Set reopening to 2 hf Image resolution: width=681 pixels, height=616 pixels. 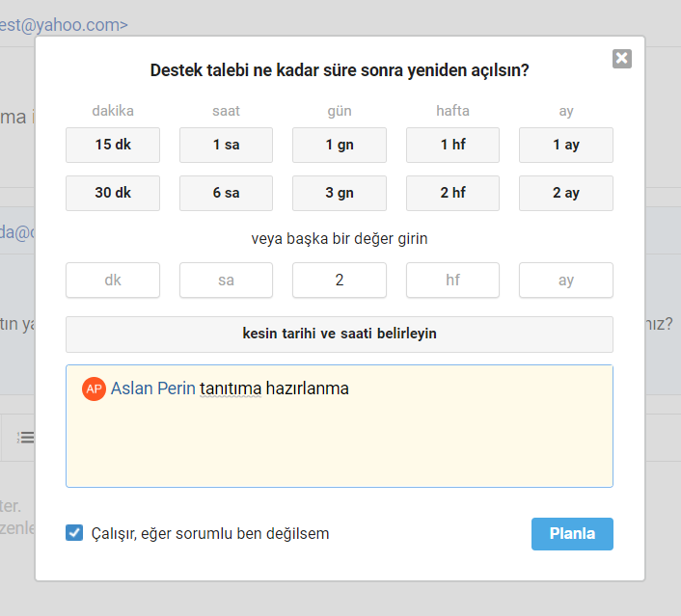pos(452,193)
